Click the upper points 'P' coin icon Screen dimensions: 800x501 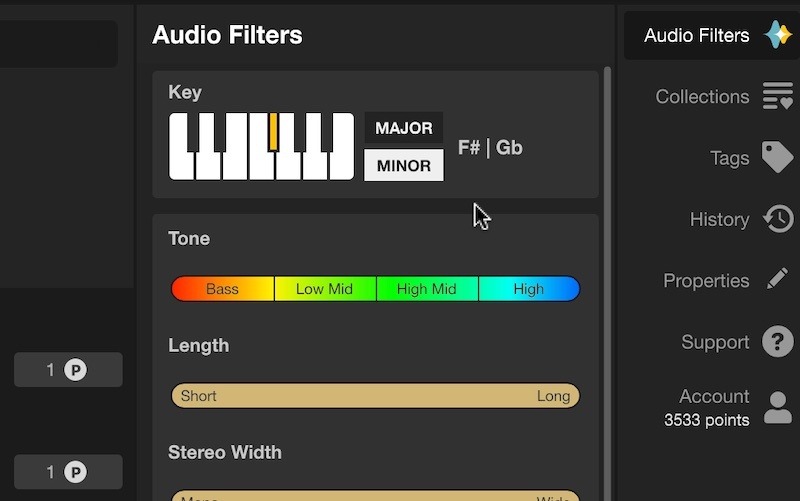(76, 370)
